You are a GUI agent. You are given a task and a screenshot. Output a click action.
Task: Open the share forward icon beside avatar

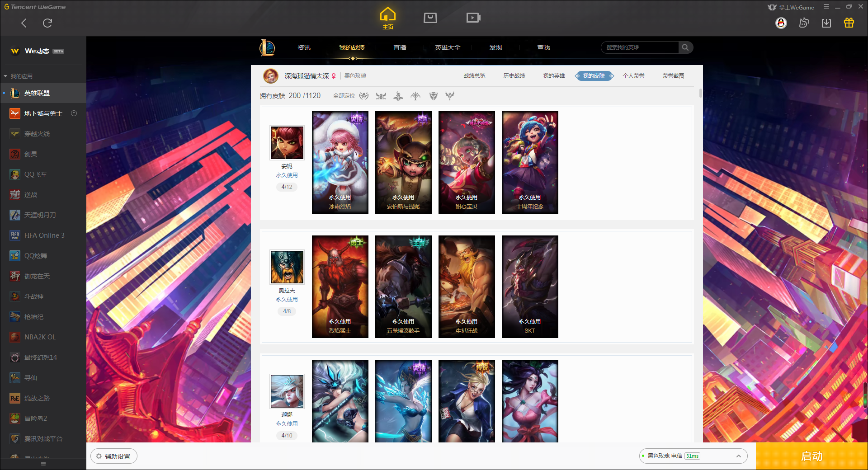tap(804, 23)
